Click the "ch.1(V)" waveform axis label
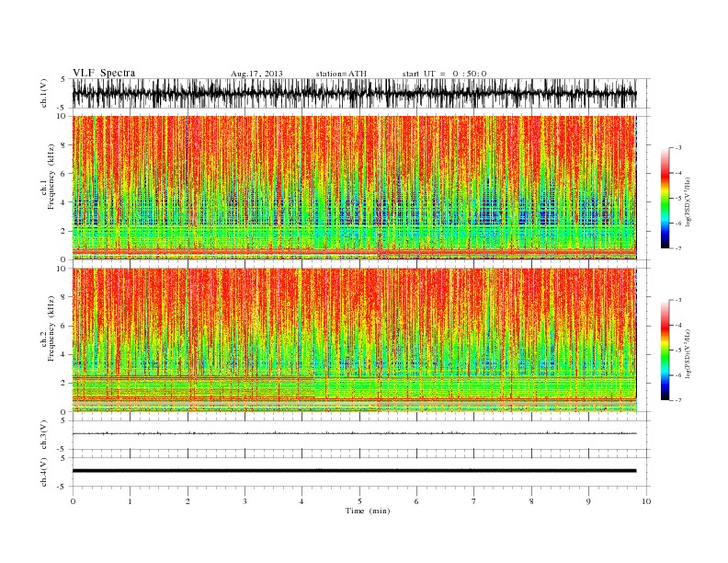This screenshot has width=728, height=563. click(44, 93)
